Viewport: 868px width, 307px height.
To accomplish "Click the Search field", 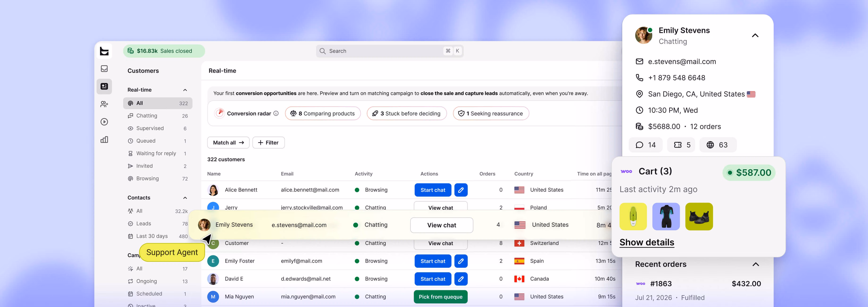I will pos(389,51).
